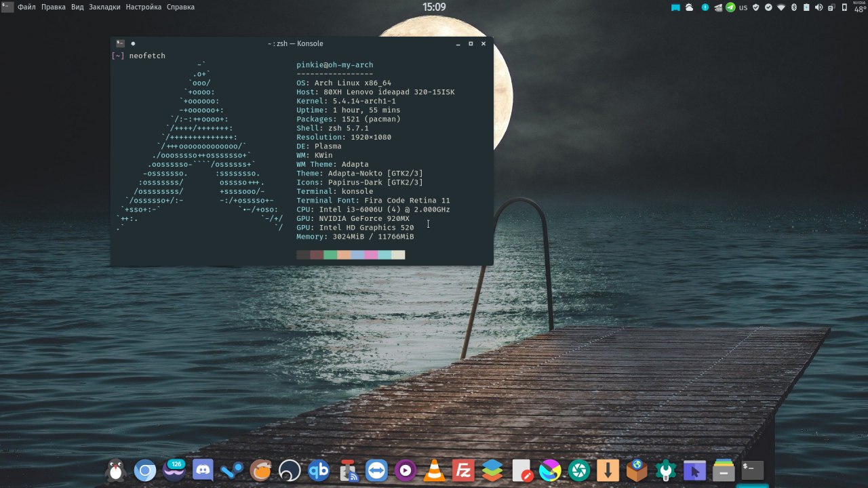Open the Tux penguin app in dock

click(x=116, y=470)
